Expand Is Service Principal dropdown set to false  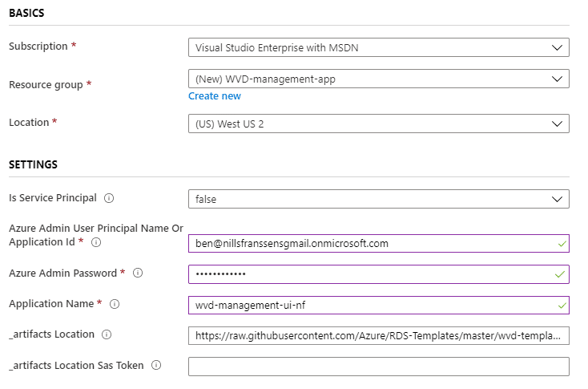pyautogui.click(x=379, y=199)
